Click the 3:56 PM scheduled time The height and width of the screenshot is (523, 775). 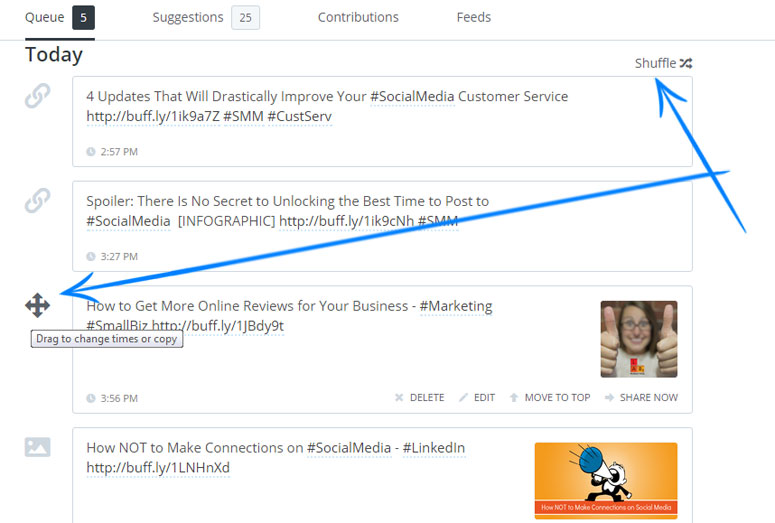click(119, 398)
